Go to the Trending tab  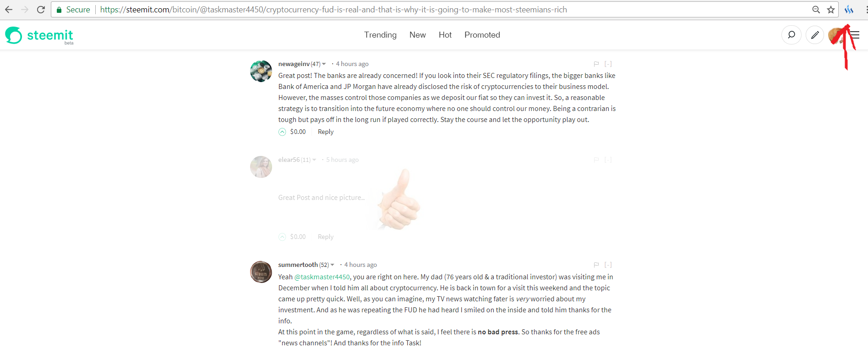380,35
